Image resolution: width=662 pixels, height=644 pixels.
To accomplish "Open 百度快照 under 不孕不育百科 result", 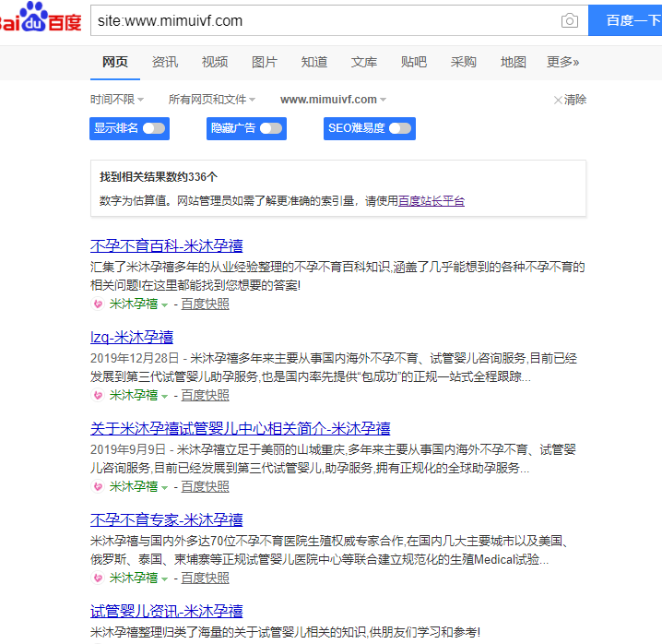I will (206, 304).
